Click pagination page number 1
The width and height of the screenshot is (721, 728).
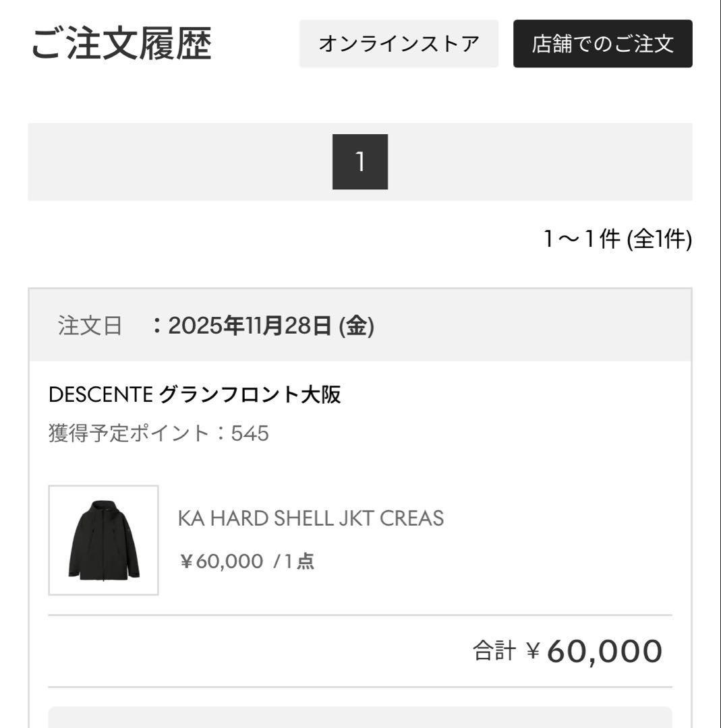pyautogui.click(x=359, y=160)
